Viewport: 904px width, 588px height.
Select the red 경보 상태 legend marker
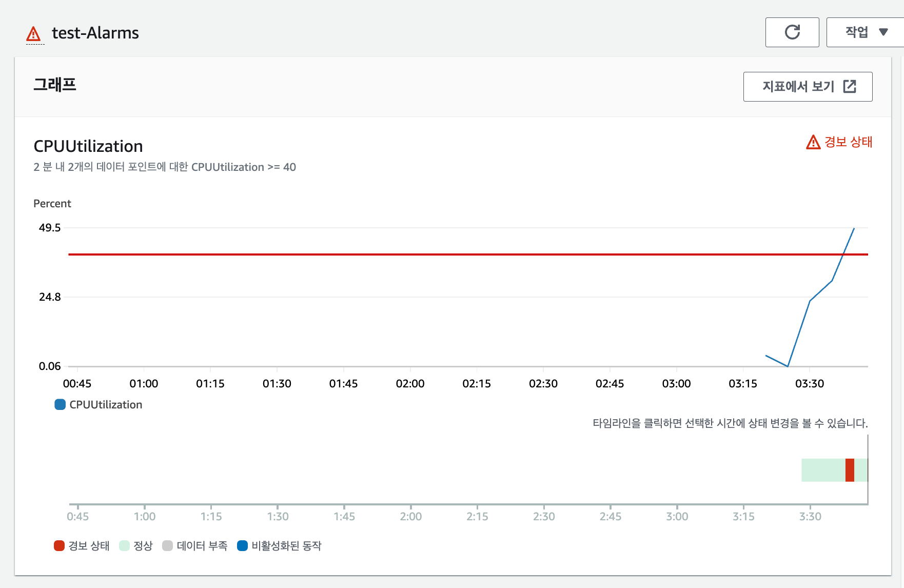pyautogui.click(x=58, y=545)
